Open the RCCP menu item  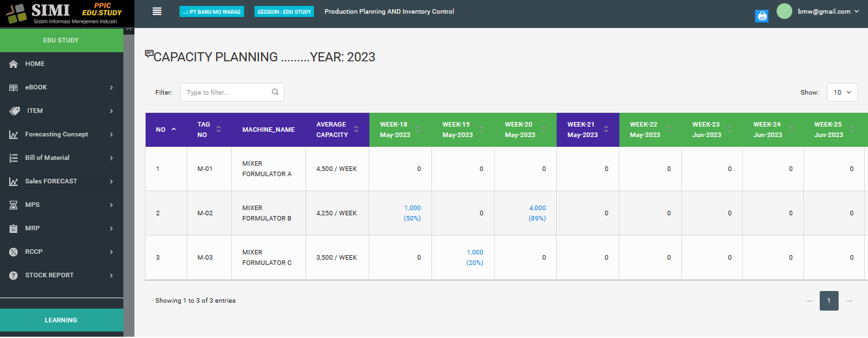pos(34,252)
